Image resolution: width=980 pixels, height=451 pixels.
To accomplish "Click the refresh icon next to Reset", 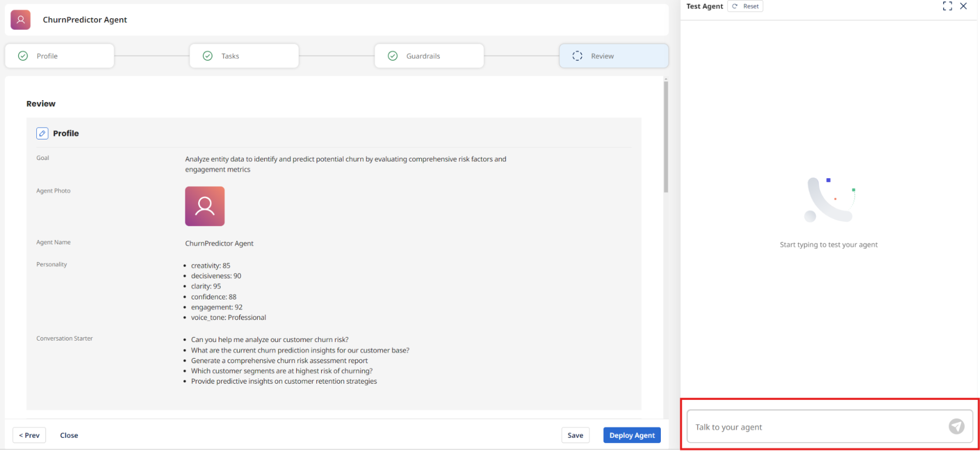I will [734, 6].
